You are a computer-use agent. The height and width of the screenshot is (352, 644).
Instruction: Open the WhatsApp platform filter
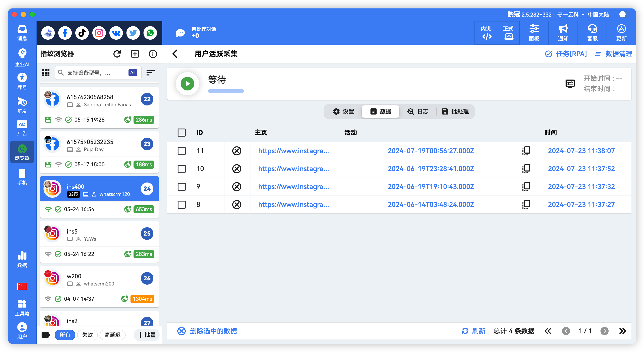tap(150, 33)
